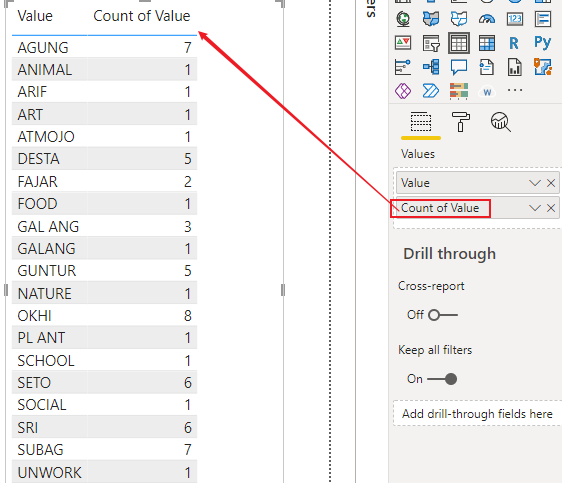
Task: Insert the slicer visual with funnel
Action: pyautogui.click(x=431, y=43)
